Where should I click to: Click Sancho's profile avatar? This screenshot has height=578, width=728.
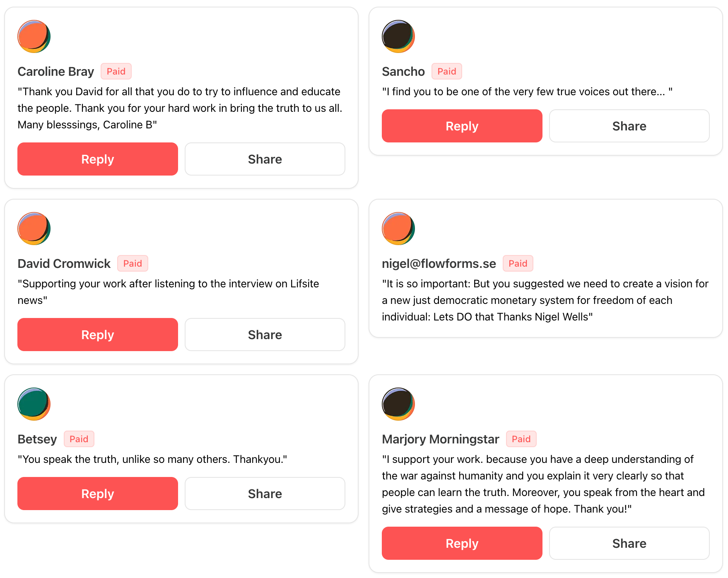click(x=398, y=36)
